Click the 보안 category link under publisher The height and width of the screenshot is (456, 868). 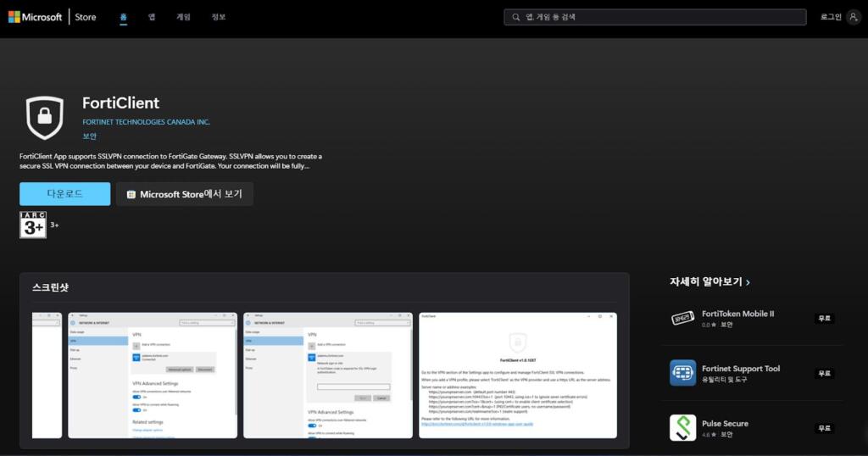point(89,136)
